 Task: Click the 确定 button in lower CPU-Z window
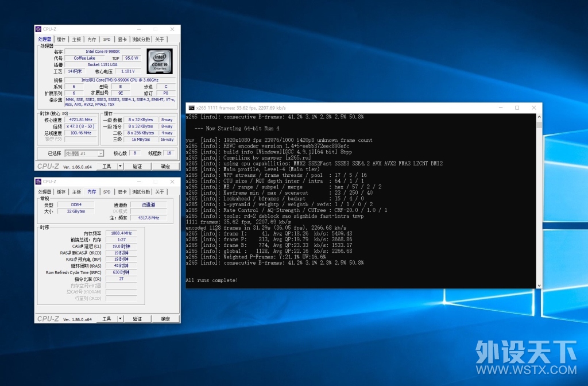tap(165, 319)
